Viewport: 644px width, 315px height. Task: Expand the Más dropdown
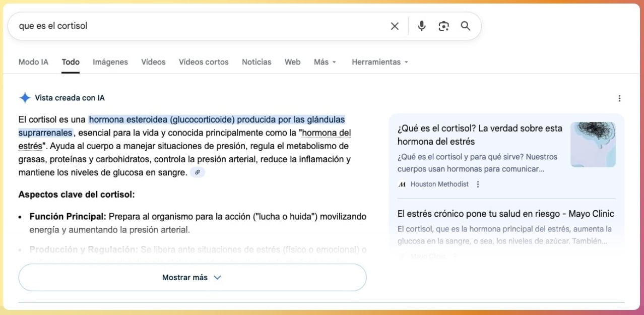[325, 61]
